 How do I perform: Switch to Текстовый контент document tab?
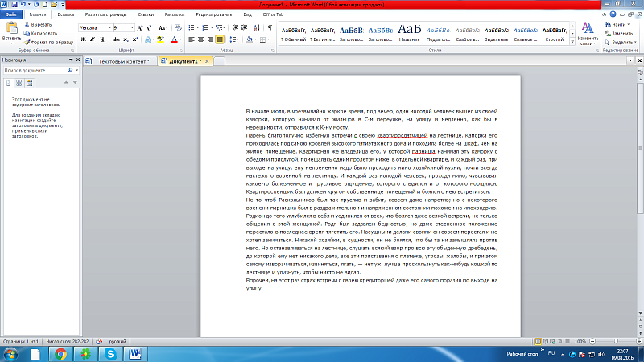(120, 61)
